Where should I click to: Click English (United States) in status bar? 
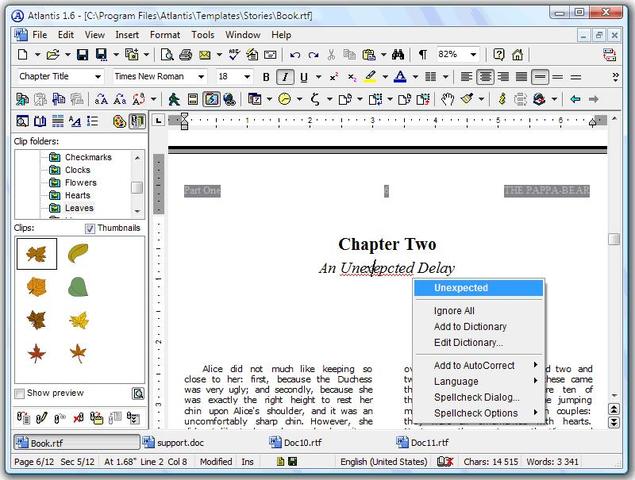[384, 462]
